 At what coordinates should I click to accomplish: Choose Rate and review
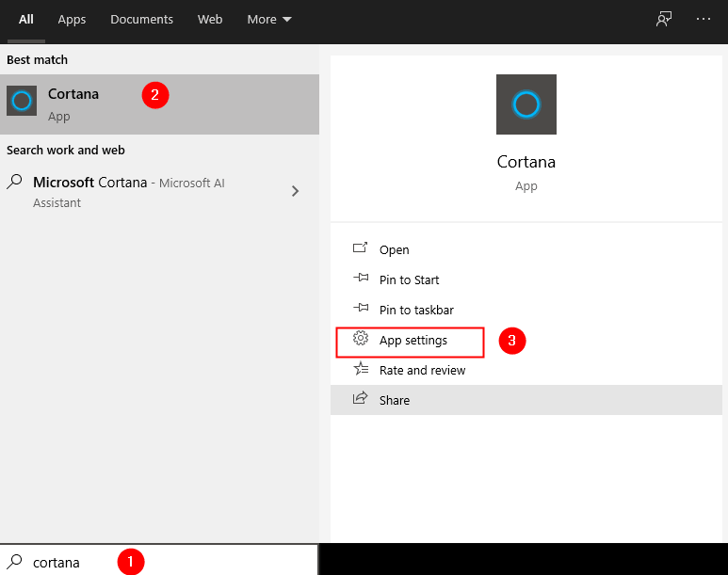[422, 370]
